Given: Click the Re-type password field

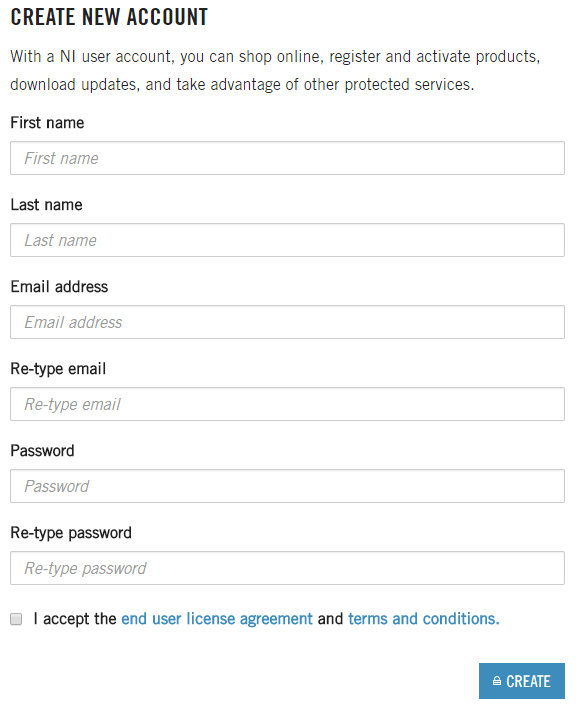Looking at the screenshot, I should (x=287, y=569).
